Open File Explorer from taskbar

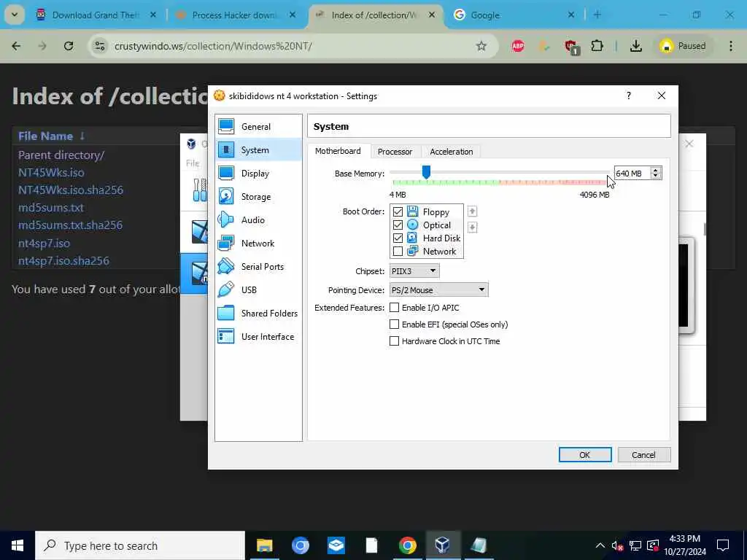click(x=264, y=545)
